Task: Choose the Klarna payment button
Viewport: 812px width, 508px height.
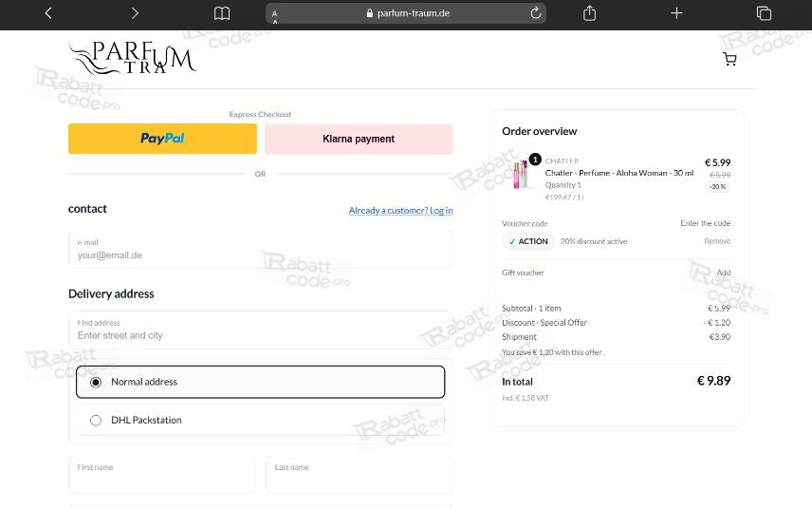Action: pos(359,139)
